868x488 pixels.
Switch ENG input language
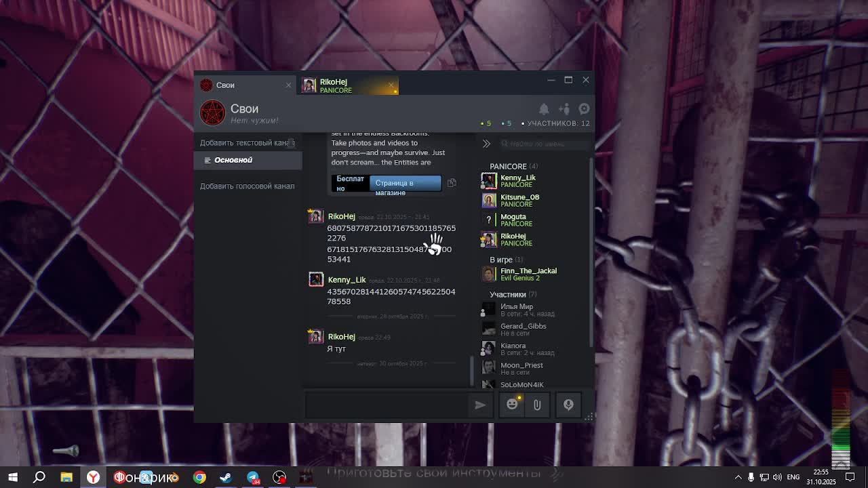(793, 477)
